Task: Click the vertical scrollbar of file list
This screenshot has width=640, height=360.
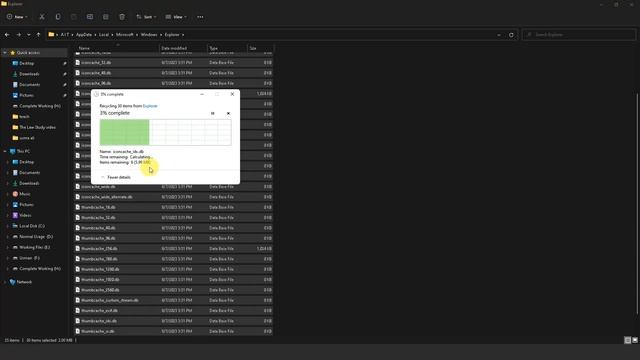Action: coord(637,204)
